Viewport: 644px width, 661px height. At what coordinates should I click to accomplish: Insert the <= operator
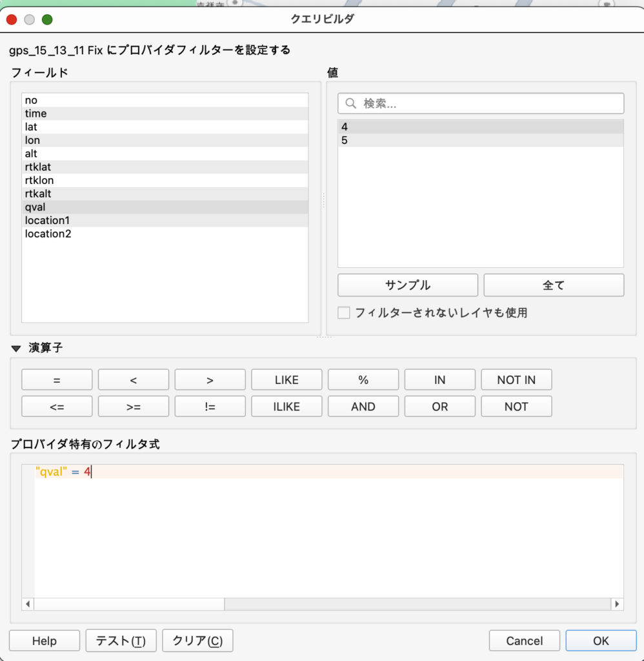[57, 407]
